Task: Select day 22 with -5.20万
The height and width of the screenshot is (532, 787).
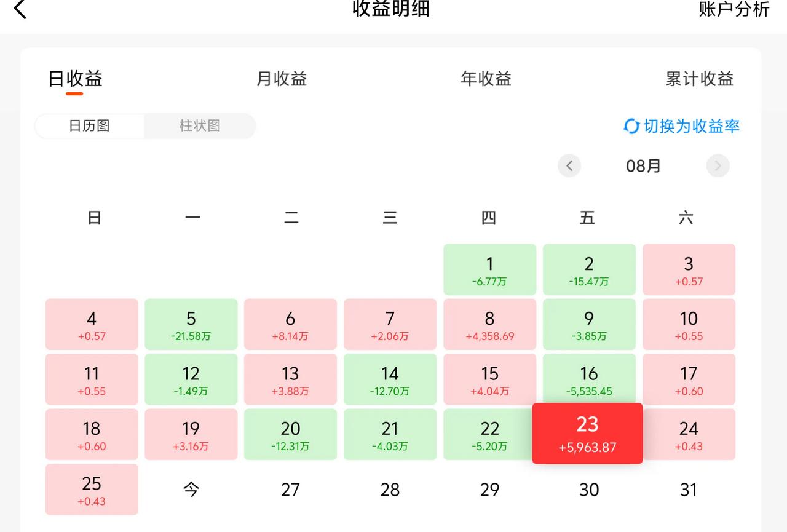Action: [x=489, y=434]
